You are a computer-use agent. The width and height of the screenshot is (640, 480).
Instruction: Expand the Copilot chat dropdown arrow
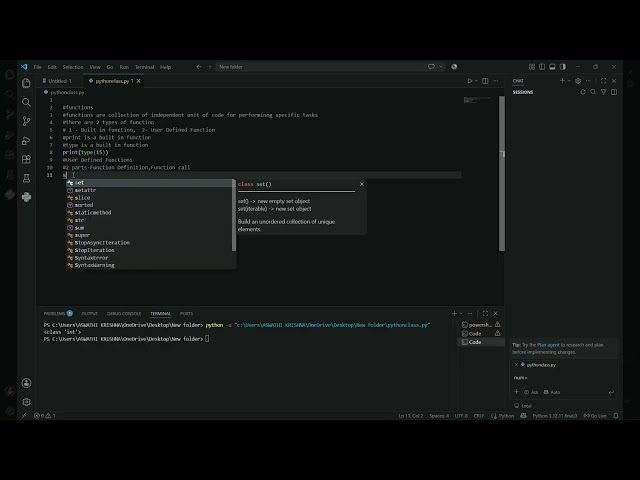[x=441, y=67]
